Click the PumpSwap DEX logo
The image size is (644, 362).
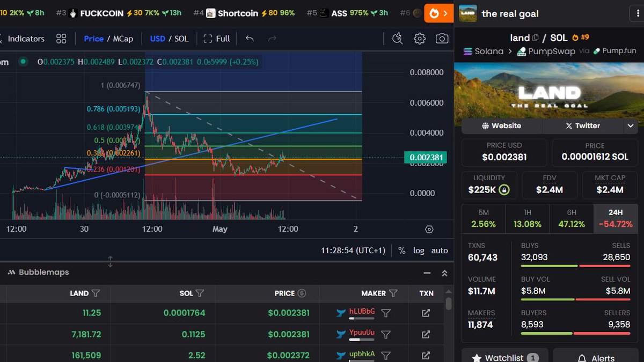tap(521, 51)
